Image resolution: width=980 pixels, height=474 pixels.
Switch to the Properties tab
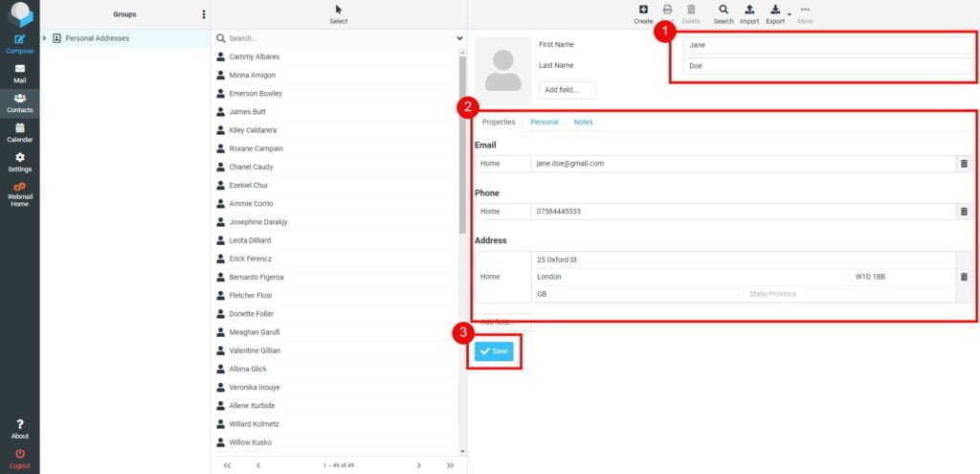pyautogui.click(x=498, y=122)
